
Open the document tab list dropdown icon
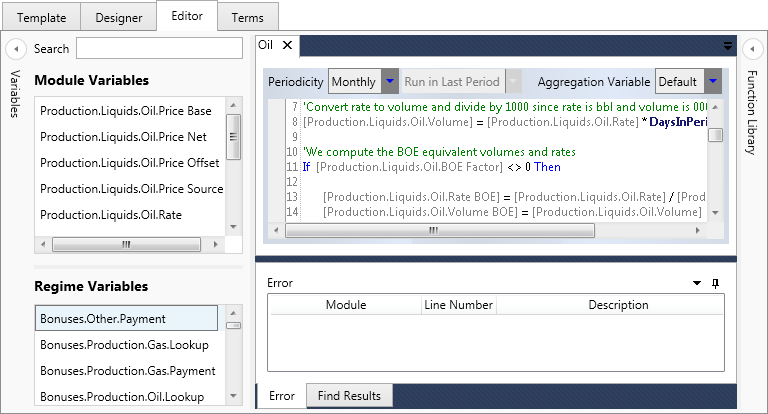[x=728, y=46]
